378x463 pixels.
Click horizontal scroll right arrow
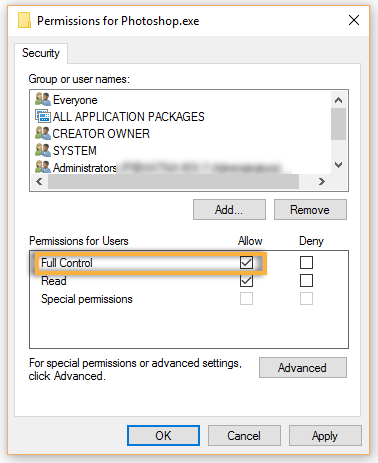(321, 182)
